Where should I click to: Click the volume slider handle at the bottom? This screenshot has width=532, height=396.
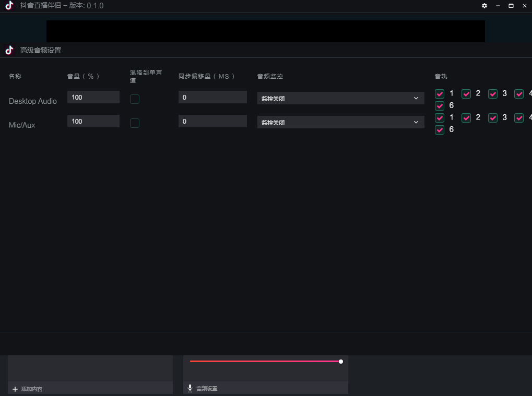click(340, 362)
